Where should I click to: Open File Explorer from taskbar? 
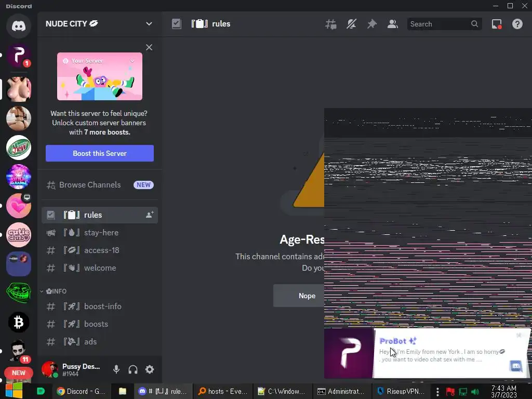(123, 391)
